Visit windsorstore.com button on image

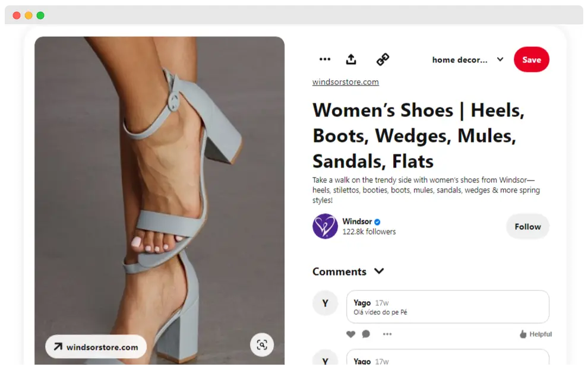tap(96, 347)
